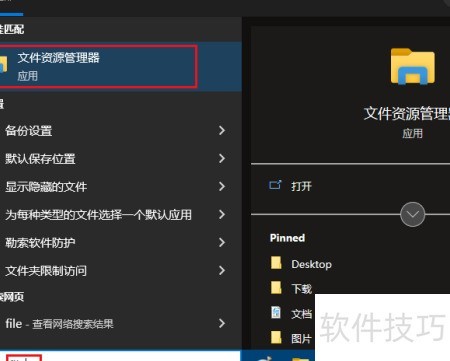Expand the arrow next to 备份设置
Viewport: 450px width, 361px height.
click(222, 130)
